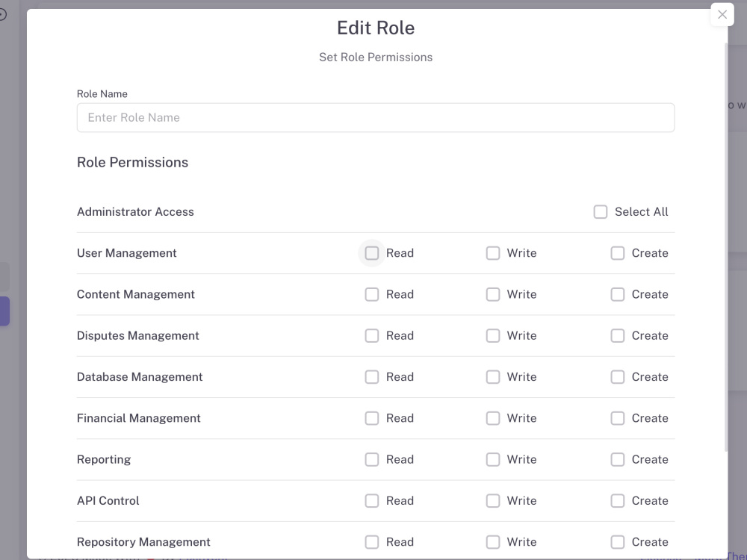747x560 pixels.
Task: Tick Write for Repository Management
Action: (492, 542)
